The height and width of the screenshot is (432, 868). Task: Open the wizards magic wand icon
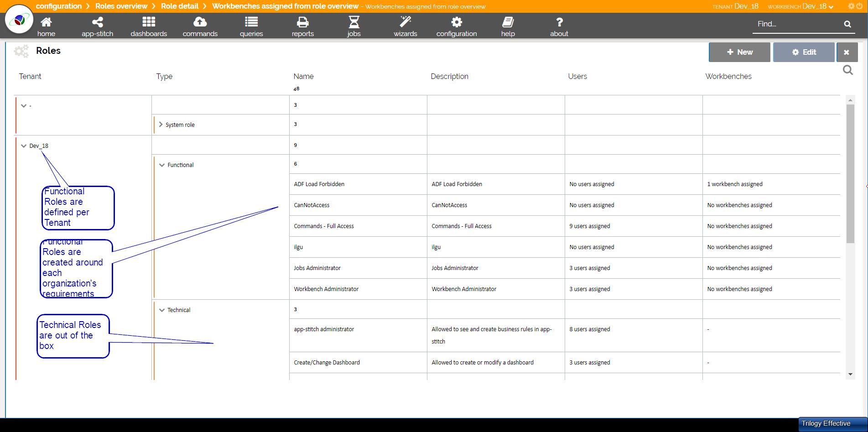405,22
